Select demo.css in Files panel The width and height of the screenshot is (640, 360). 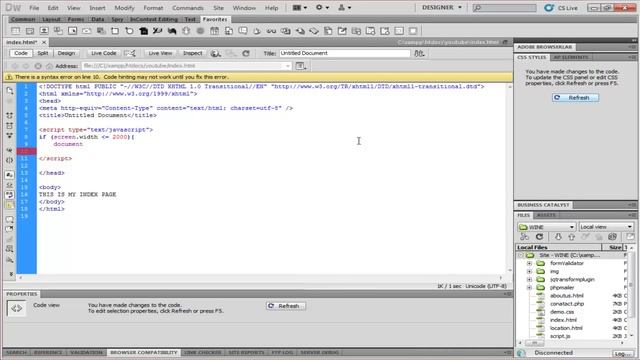coord(562,312)
